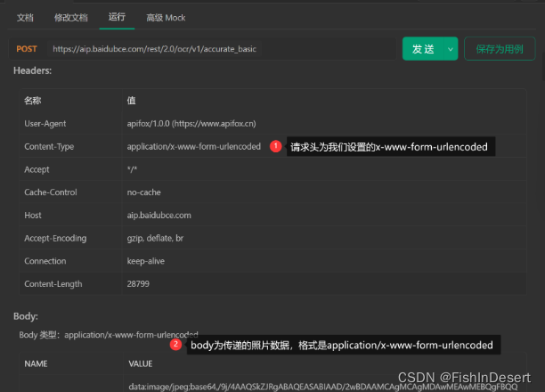The height and width of the screenshot is (392, 545).
Task: Select the Accept header name
Action: click(37, 169)
